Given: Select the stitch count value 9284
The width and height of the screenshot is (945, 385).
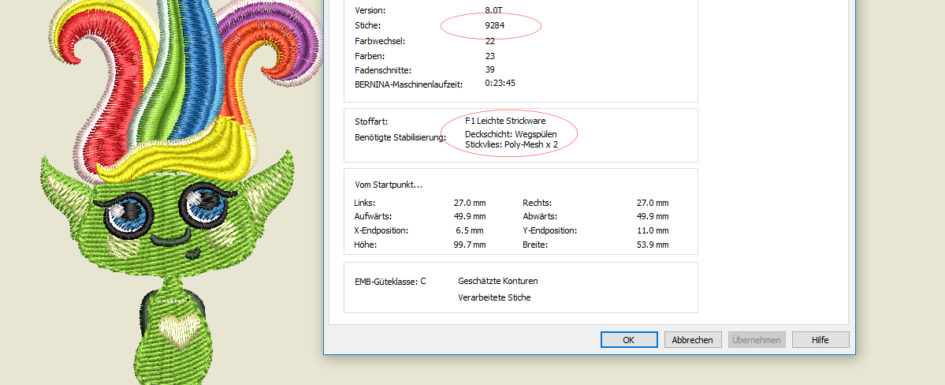Looking at the screenshot, I should (x=494, y=26).
